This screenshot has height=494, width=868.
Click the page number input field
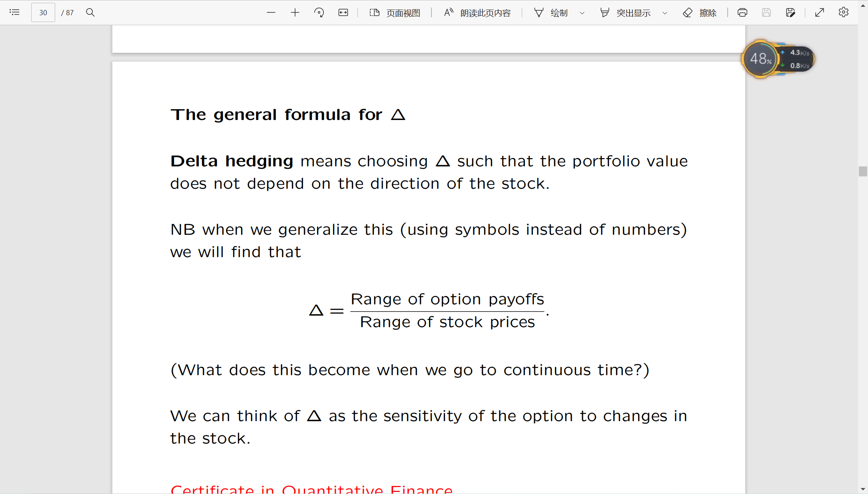(x=43, y=12)
